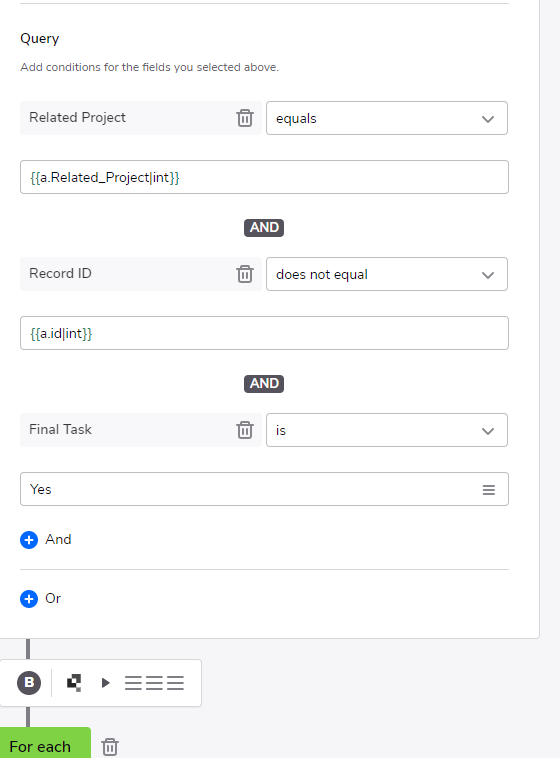Viewport: 560px width, 758px height.
Task: Open the does not equal dropdown
Action: pos(387,274)
